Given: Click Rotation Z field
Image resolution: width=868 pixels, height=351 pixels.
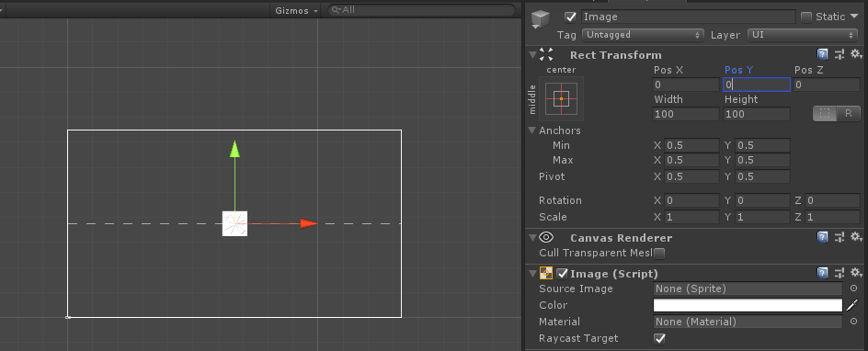Looking at the screenshot, I should pos(832,200).
